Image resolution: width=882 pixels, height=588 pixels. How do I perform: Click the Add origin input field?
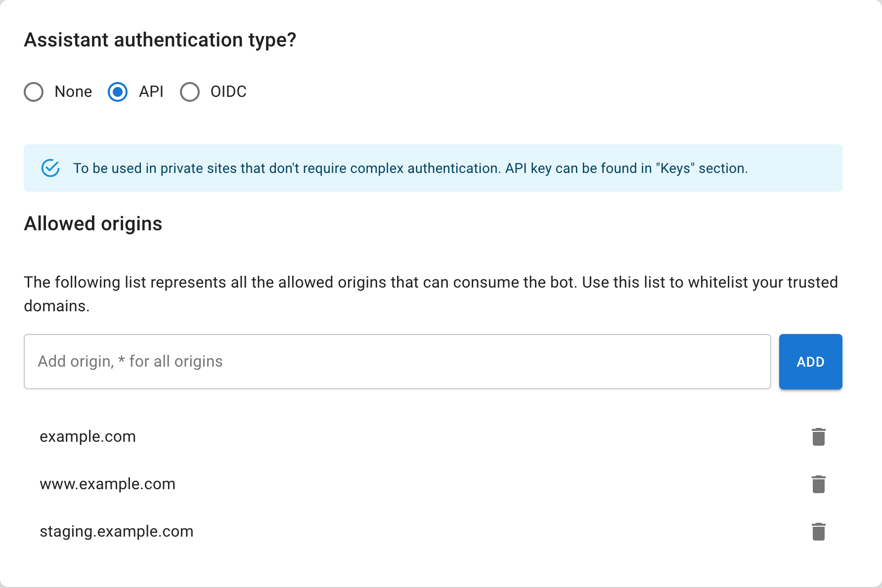397,362
